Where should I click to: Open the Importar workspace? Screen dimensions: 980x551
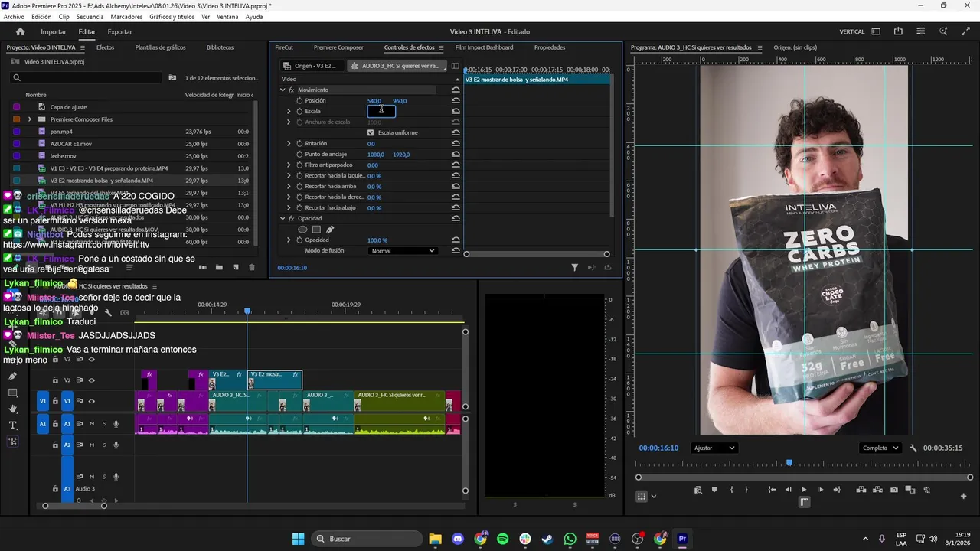coord(54,31)
